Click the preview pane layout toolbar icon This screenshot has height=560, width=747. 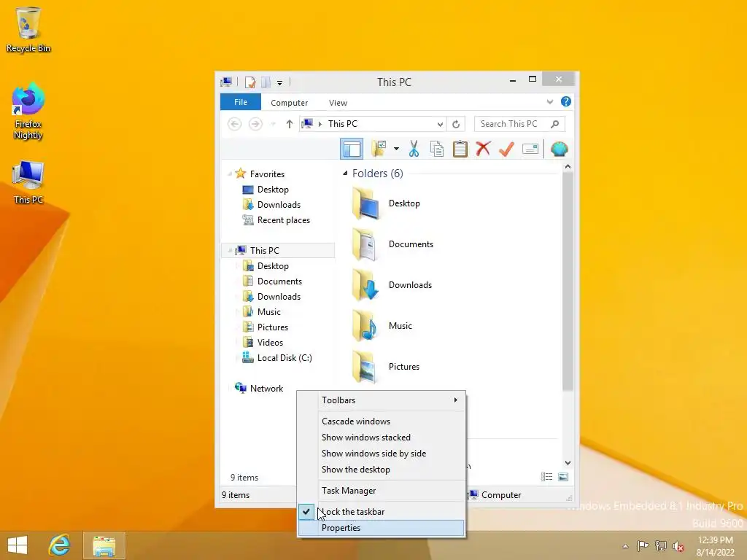tap(352, 149)
